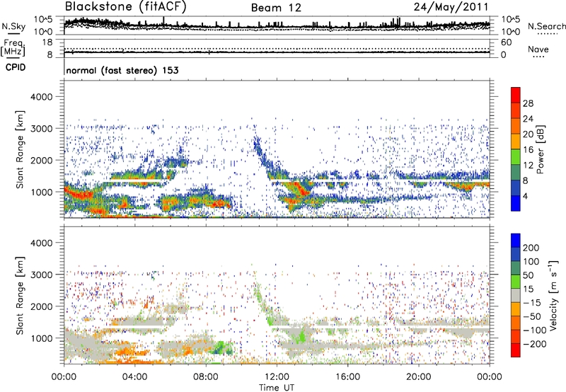566x392 pixels.
Task: Click the power panel '4000' range label
Action: [x=41, y=97]
